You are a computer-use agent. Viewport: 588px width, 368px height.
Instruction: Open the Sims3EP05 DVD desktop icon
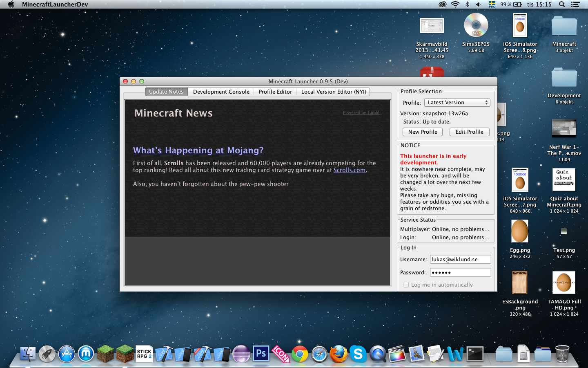[476, 26]
